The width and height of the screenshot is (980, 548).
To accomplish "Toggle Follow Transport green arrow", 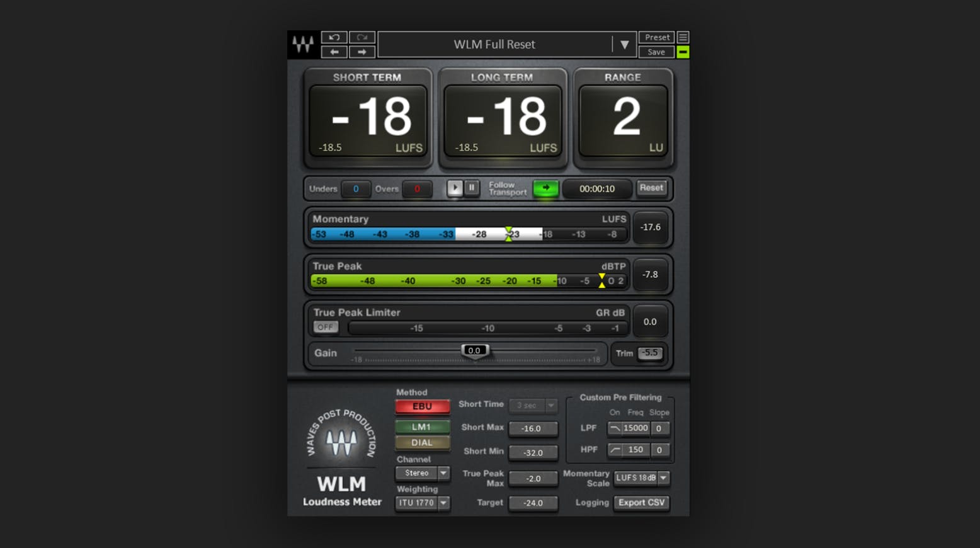I will [x=545, y=188].
